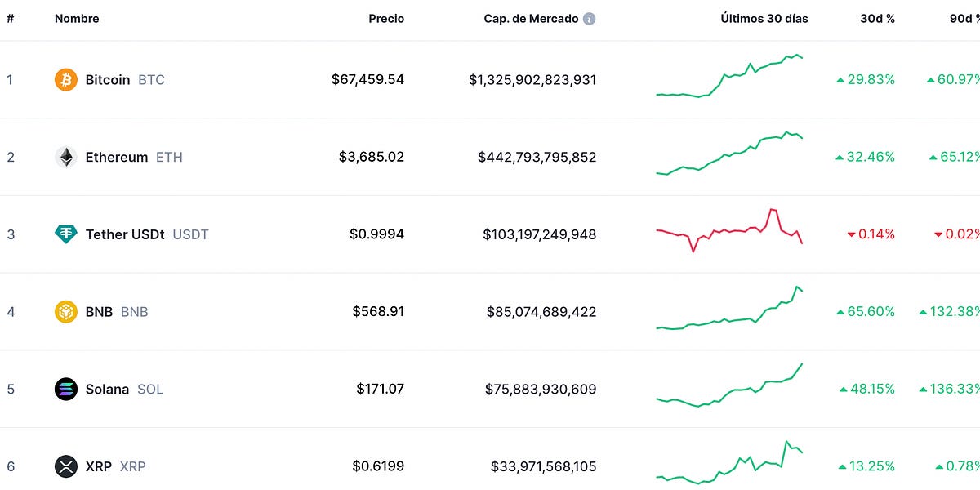Open the Cap. de Mercado info tooltip
980x490 pixels.
[x=588, y=18]
